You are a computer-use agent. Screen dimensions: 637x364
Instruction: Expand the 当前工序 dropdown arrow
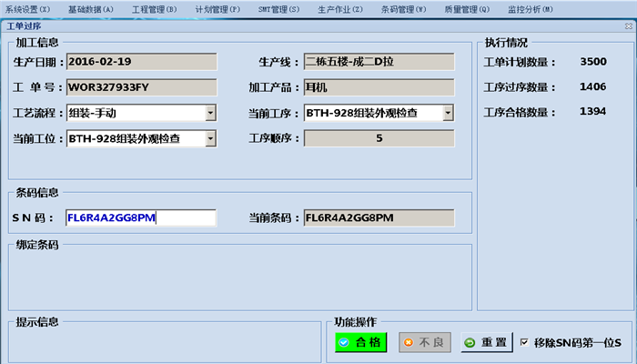click(x=448, y=113)
